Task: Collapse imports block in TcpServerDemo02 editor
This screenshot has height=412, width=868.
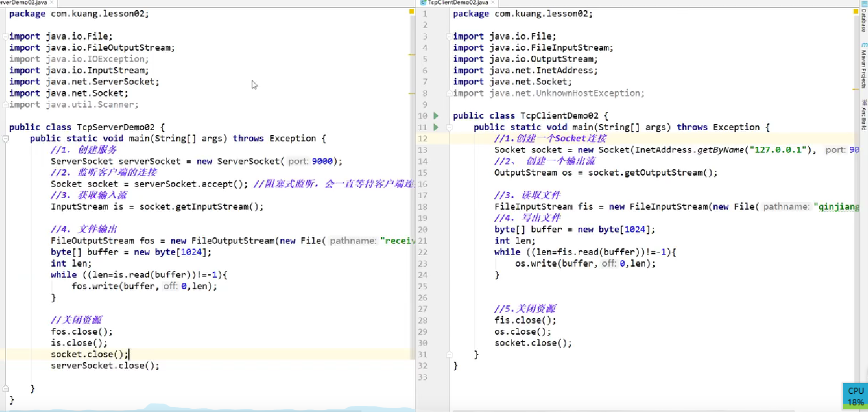Action: point(5,36)
